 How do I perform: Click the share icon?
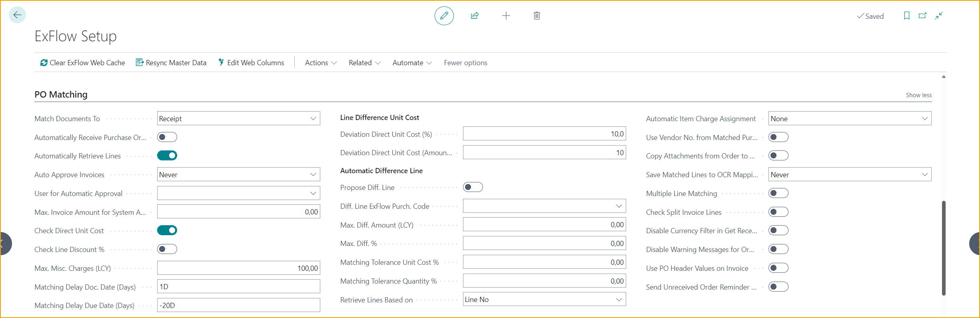pyautogui.click(x=475, y=16)
